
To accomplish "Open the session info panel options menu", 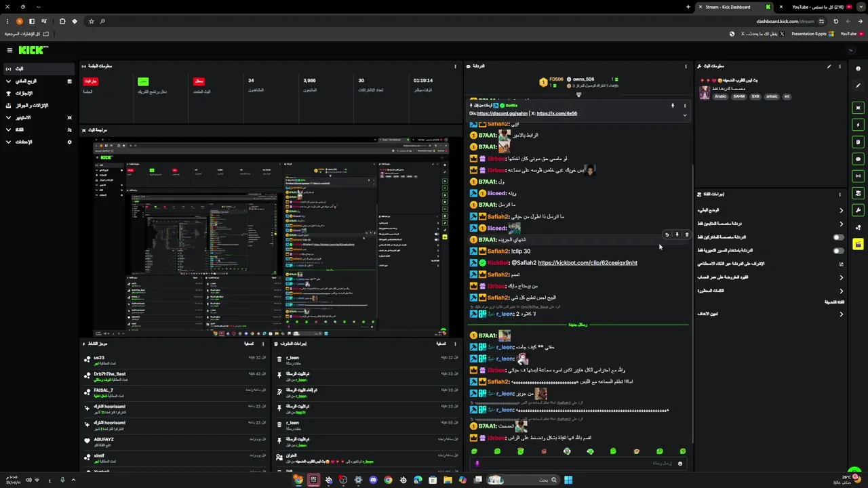I will coord(455,66).
